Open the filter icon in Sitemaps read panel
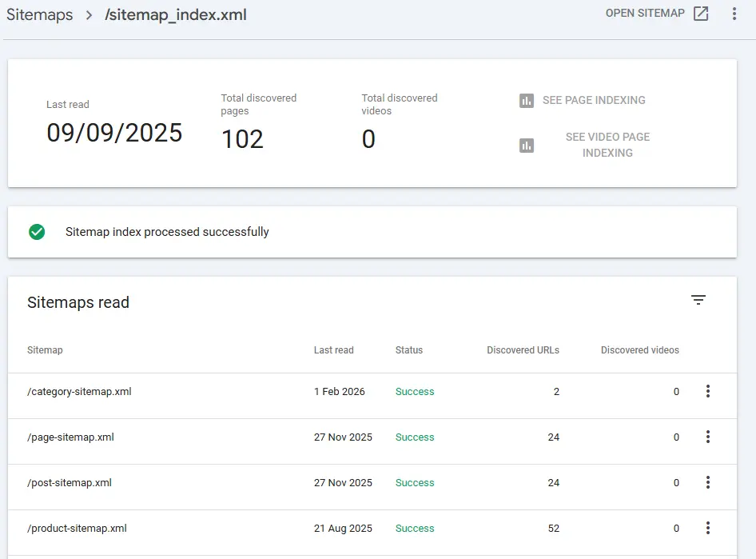756x559 pixels. pyautogui.click(x=698, y=299)
